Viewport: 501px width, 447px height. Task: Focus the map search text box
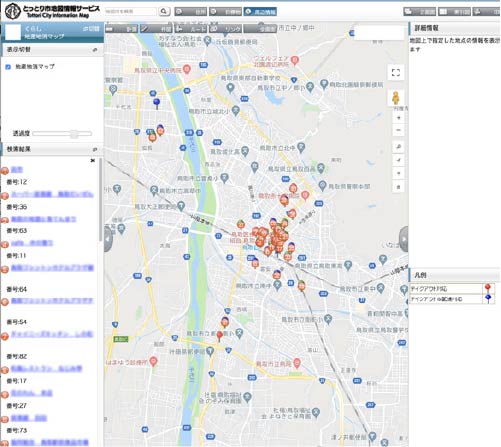[x=130, y=11]
